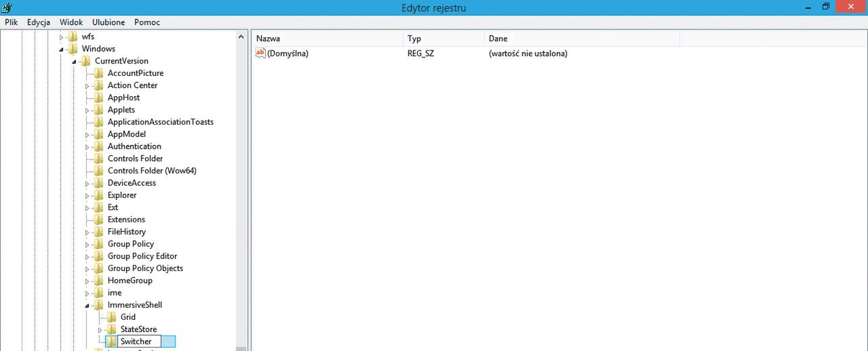Image resolution: width=868 pixels, height=351 pixels.
Task: Open the Pomoc menu
Action: coord(147,22)
